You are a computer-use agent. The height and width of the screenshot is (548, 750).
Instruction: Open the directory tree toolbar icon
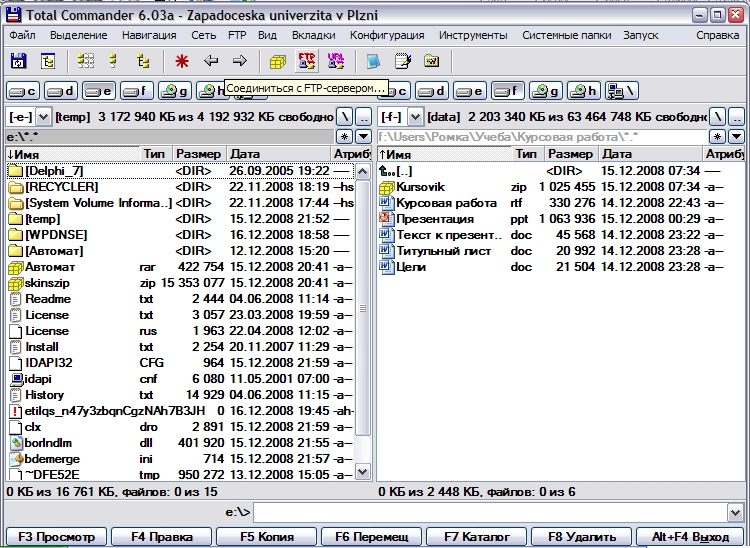[x=48, y=61]
